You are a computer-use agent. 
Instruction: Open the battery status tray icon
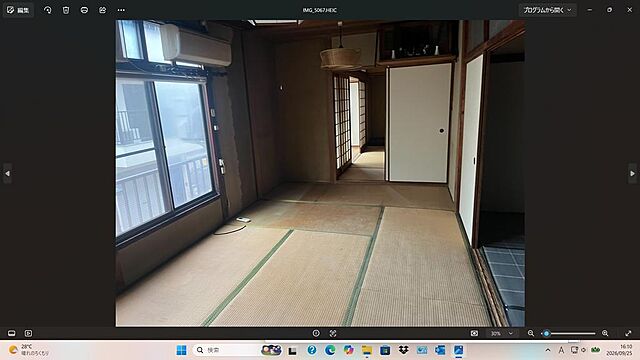(x=596, y=350)
